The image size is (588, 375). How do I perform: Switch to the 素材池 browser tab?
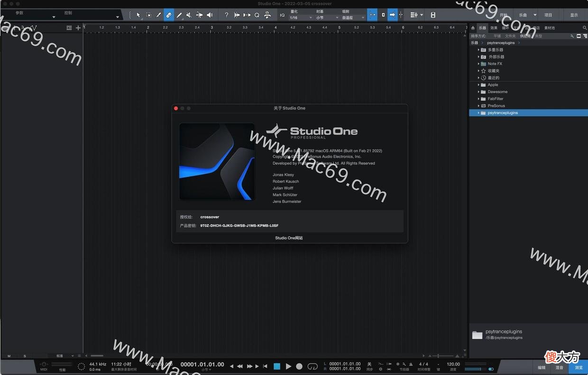pyautogui.click(x=550, y=28)
